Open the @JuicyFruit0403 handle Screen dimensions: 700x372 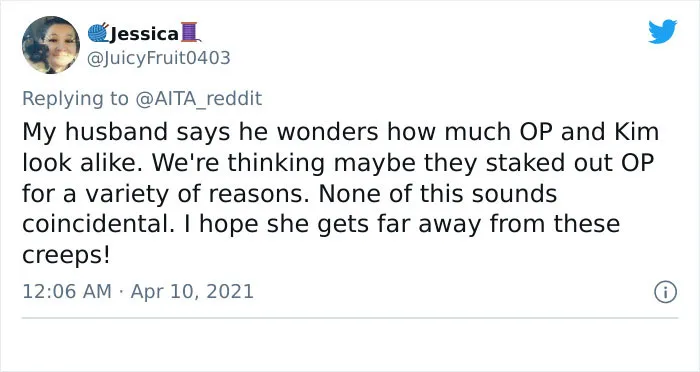tap(158, 58)
